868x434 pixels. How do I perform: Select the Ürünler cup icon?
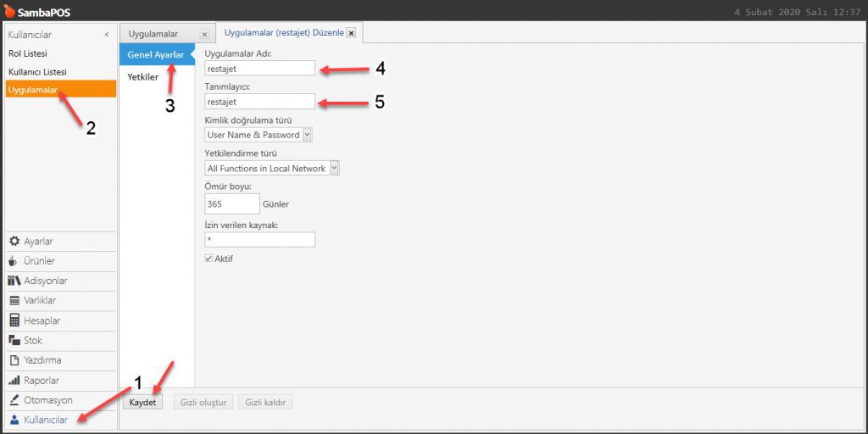(x=14, y=261)
